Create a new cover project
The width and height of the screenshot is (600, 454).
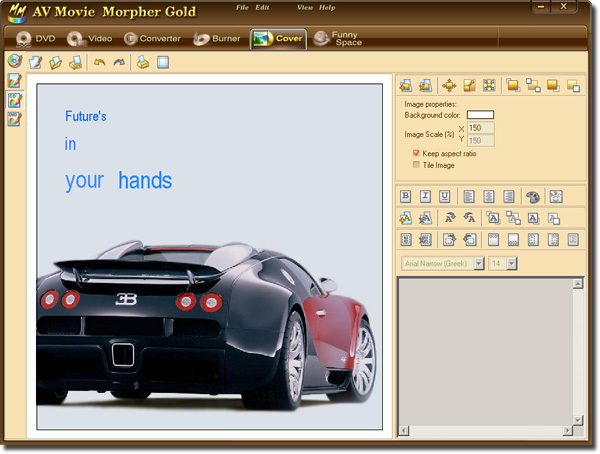pos(36,62)
